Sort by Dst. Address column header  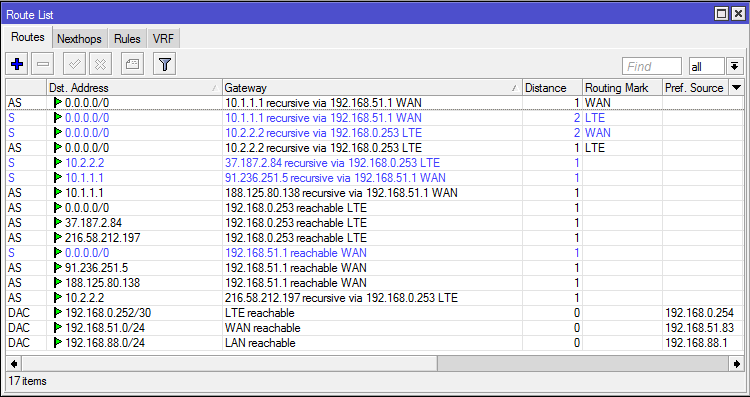[x=134, y=88]
